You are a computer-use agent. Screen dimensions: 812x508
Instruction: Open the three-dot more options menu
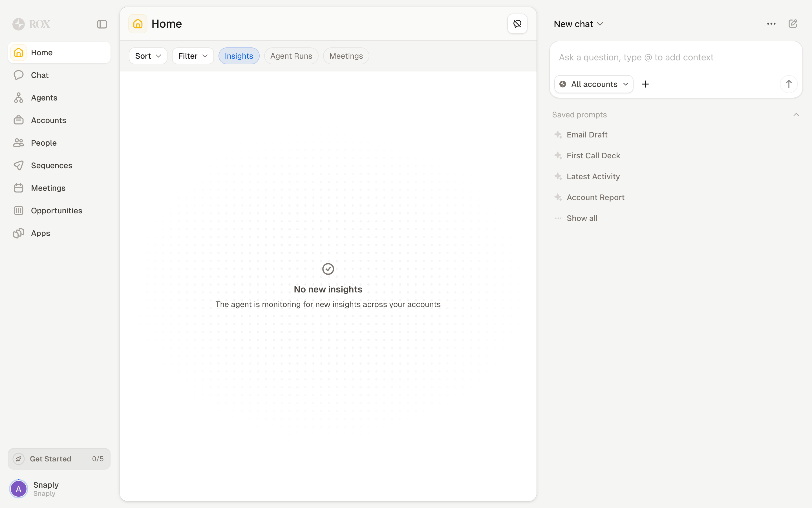point(771,24)
